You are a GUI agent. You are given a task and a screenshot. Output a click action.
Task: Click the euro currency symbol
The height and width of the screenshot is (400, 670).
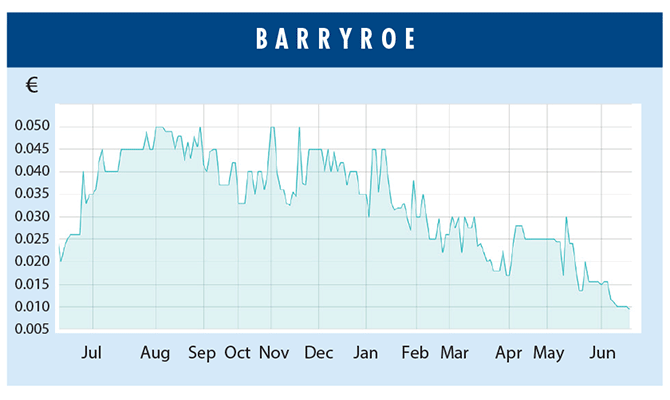tap(32, 85)
